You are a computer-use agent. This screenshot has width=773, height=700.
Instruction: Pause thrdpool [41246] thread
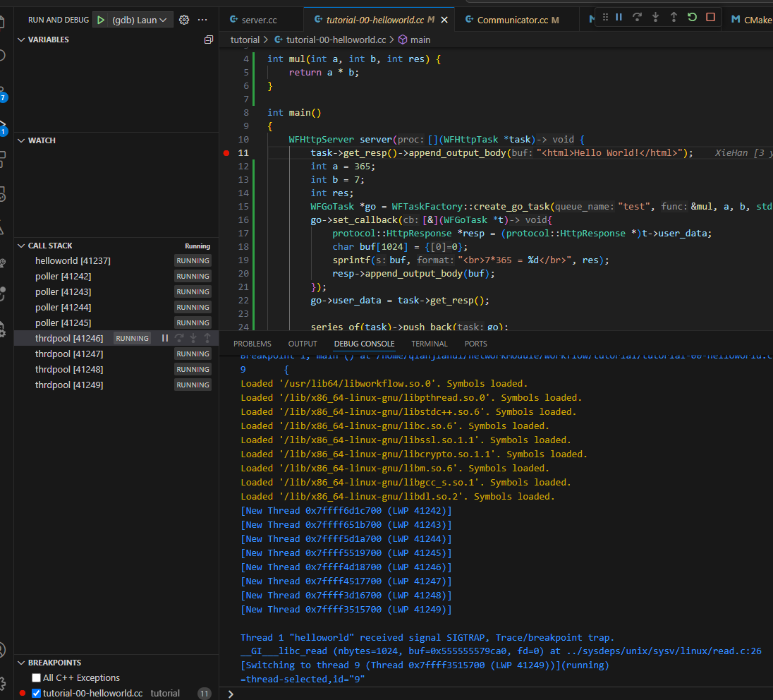pyautogui.click(x=164, y=339)
